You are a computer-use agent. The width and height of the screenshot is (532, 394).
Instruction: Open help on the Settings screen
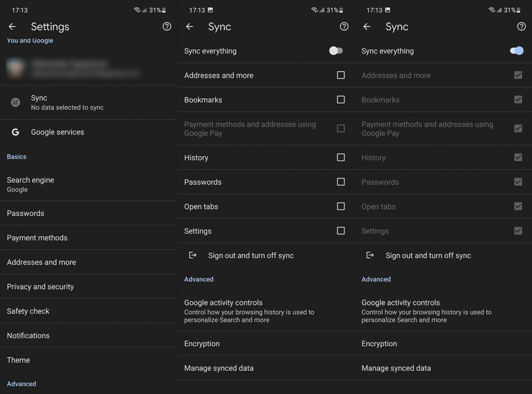[167, 26]
